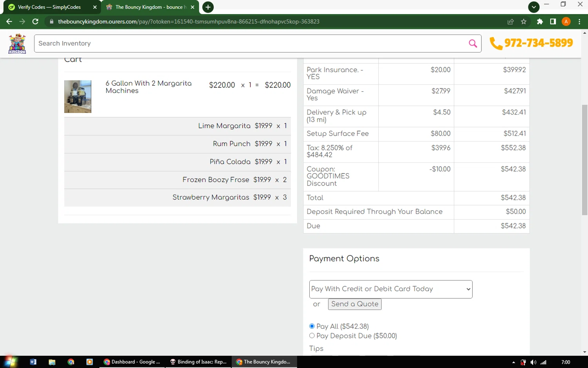Select Pay Deposit Due ($50.00) option
Screen dimensions: 588x368
pos(312,336)
